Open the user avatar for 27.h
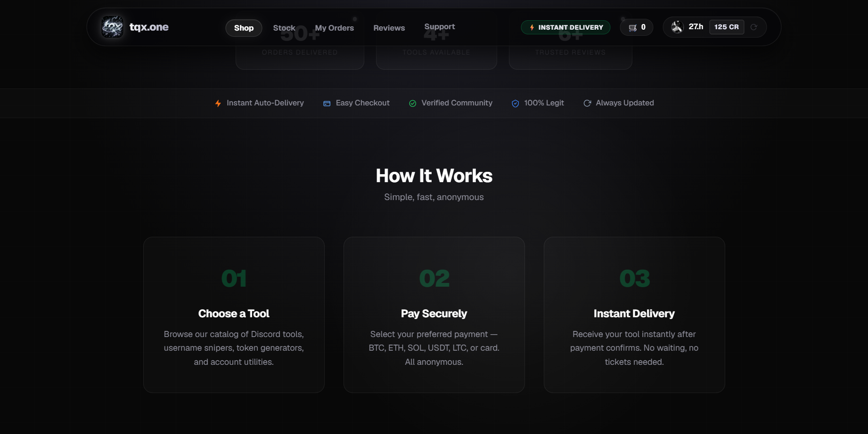The image size is (868, 434). click(x=677, y=27)
